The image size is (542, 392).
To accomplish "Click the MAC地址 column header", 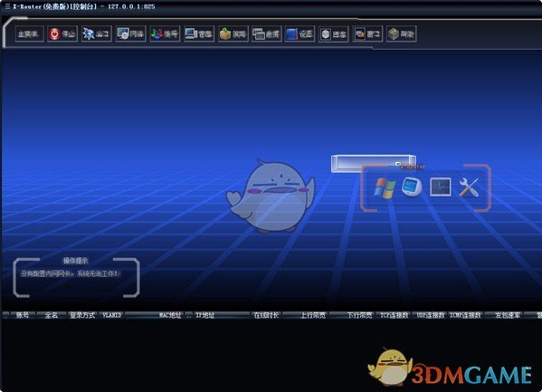I will coord(170,315).
